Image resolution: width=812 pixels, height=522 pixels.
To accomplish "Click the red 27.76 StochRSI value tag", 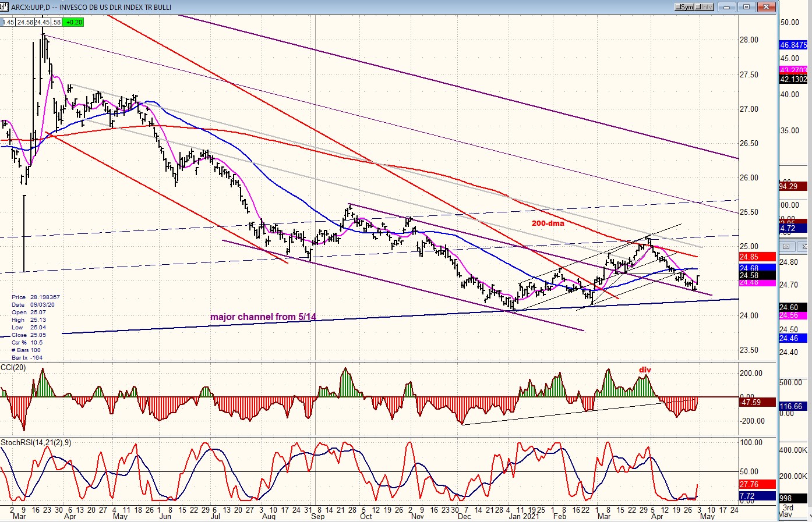I will tap(757, 484).
